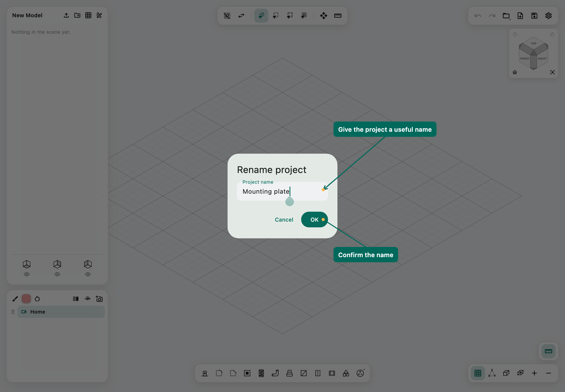Click the grid table icon beside New Model
Image resolution: width=565 pixels, height=392 pixels.
pos(88,15)
